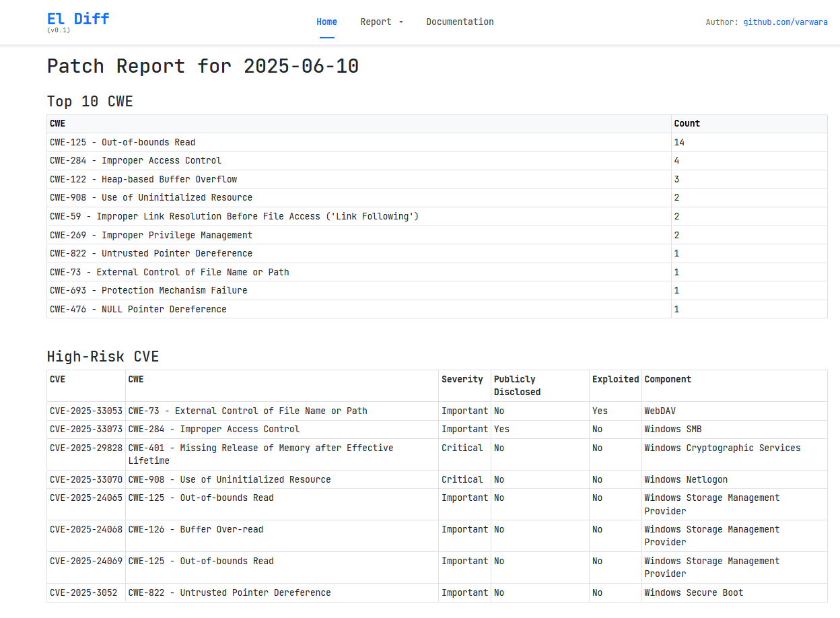Screen dimensions: 840x618
Task: Open the Home tab
Action: [x=326, y=22]
